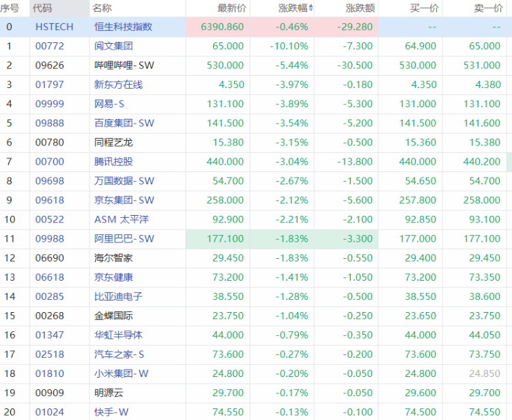
Task: Click 阅文集团 change percent -10.10%
Action: [x=289, y=46]
